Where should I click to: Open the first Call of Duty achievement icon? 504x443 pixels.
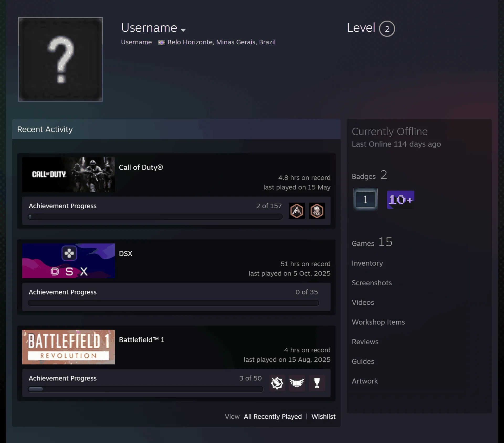[297, 211]
